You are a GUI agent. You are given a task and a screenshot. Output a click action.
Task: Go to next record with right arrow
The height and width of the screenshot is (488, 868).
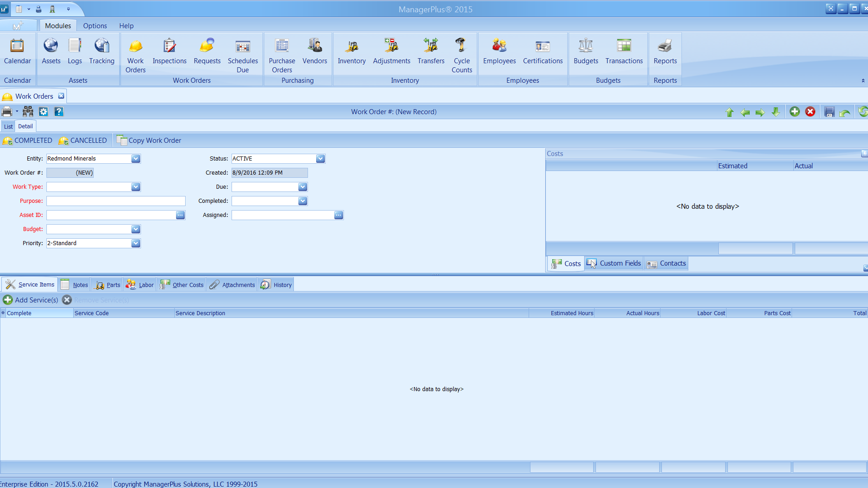click(760, 112)
